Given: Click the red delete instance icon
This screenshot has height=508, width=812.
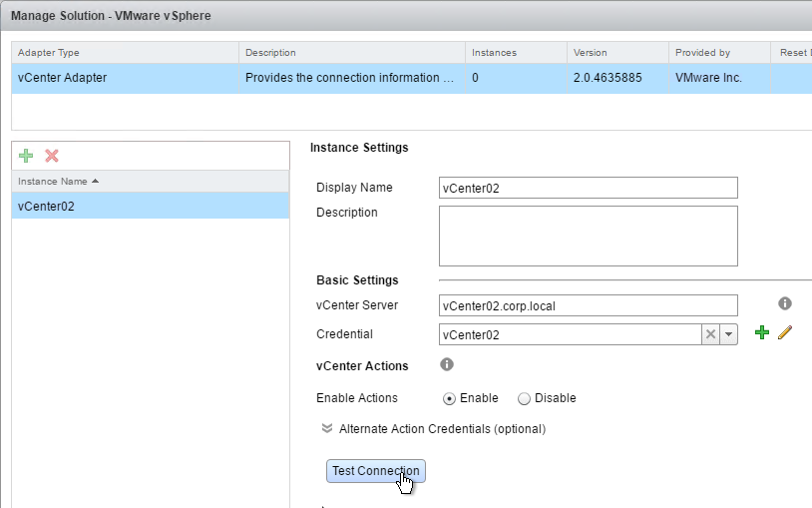Looking at the screenshot, I should click(52, 156).
